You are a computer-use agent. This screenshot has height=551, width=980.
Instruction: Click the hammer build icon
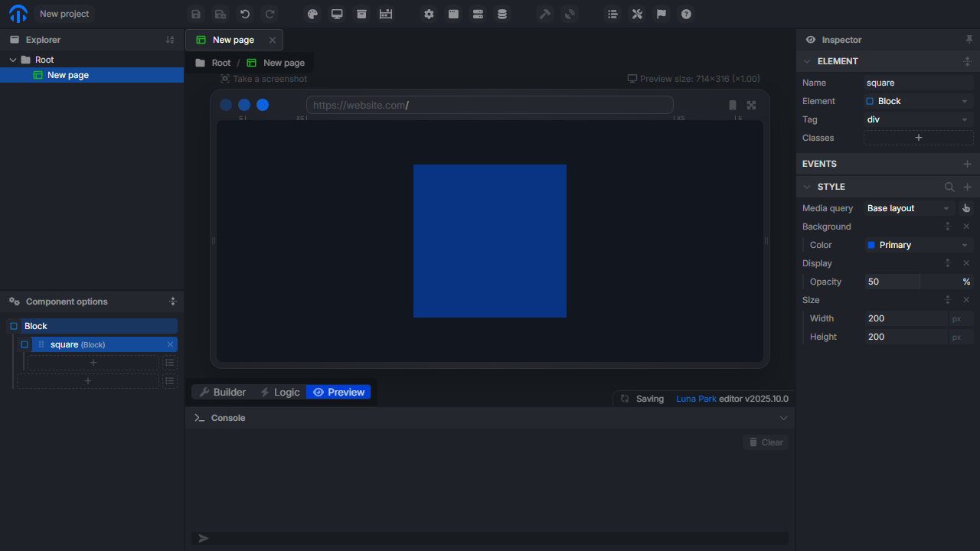tap(544, 14)
